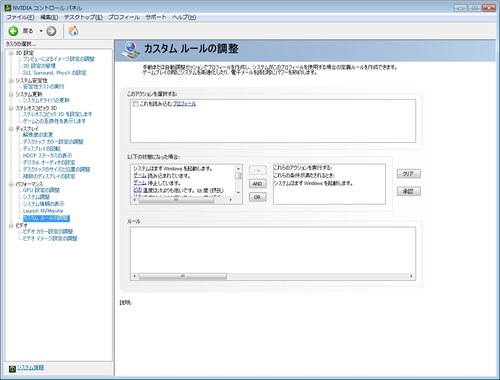Open HDCP ステータスの表示 page
500x380 pixels.
coord(47,156)
